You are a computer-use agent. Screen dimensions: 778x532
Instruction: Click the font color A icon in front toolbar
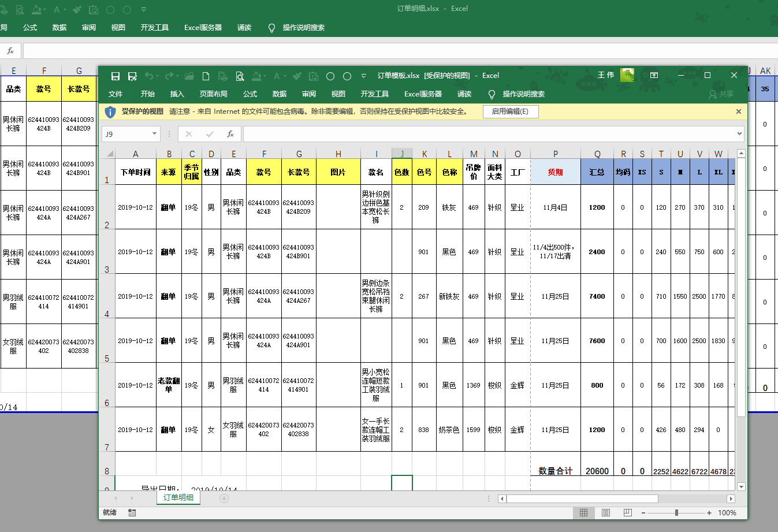click(277, 76)
